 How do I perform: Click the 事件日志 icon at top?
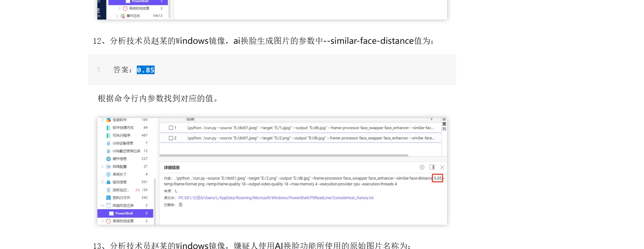pos(123,16)
